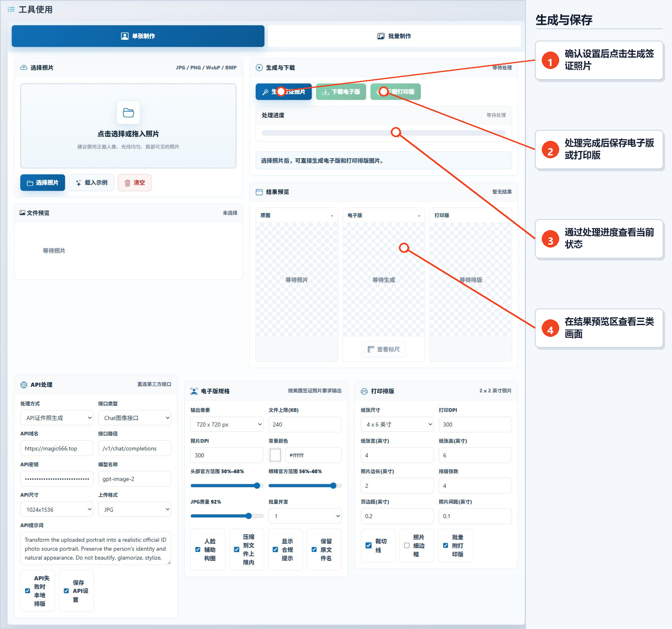The image size is (672, 629).
Task: Click the 载入示例 button
Action: pyautogui.click(x=91, y=183)
